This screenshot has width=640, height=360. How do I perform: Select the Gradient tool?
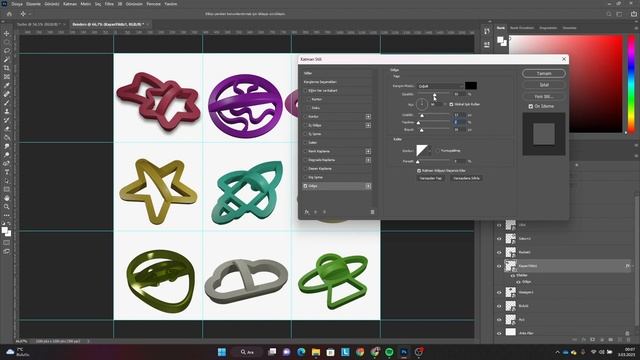point(7,137)
